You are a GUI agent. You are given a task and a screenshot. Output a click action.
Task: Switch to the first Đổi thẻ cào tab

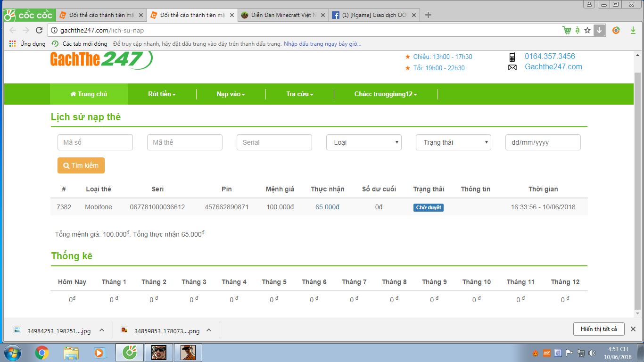coord(102,15)
